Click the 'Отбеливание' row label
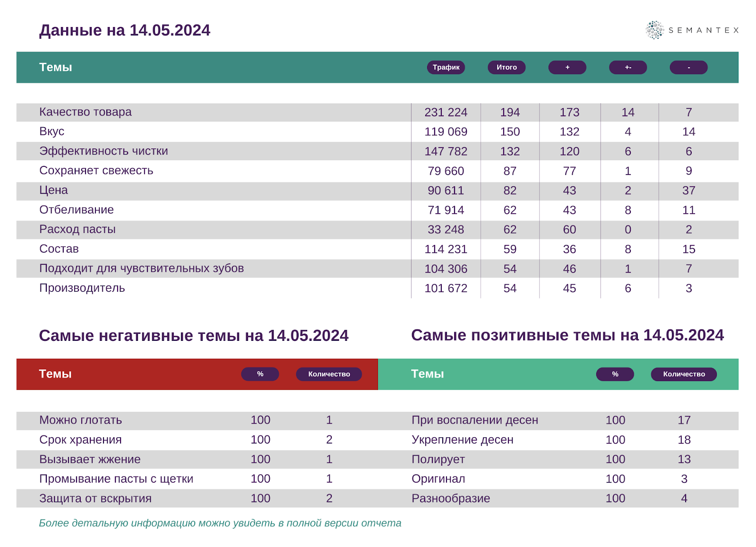Screen dimensions: 756x547 pos(77,210)
